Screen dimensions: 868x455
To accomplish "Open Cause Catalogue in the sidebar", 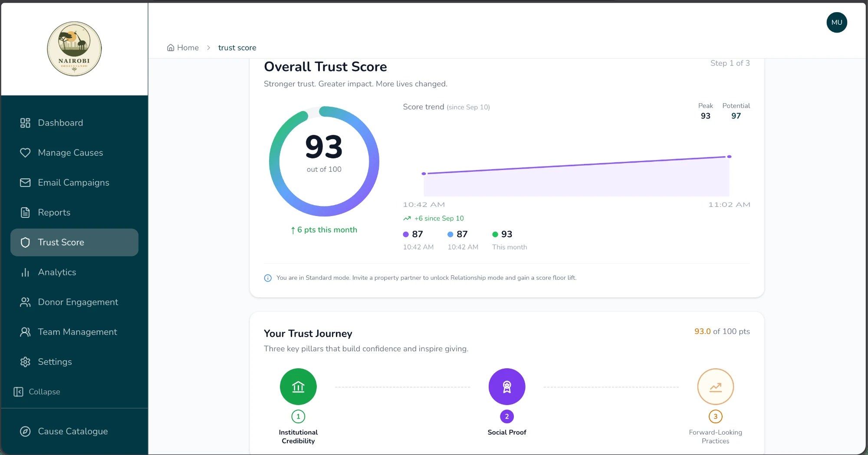I will [74, 431].
